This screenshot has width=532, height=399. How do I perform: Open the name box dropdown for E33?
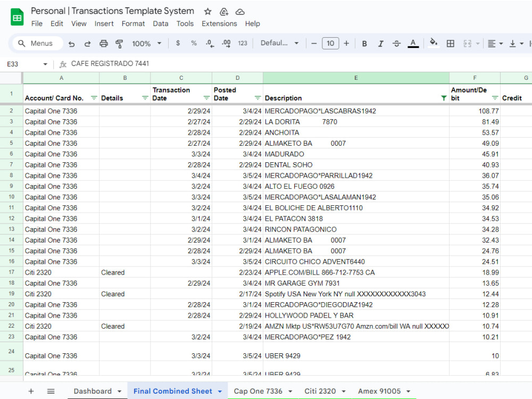(45, 64)
